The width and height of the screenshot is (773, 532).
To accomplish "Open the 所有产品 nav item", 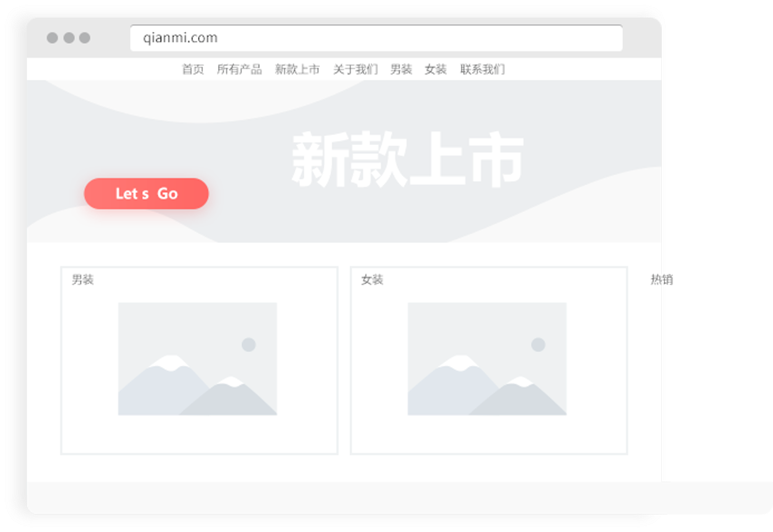I will click(239, 69).
